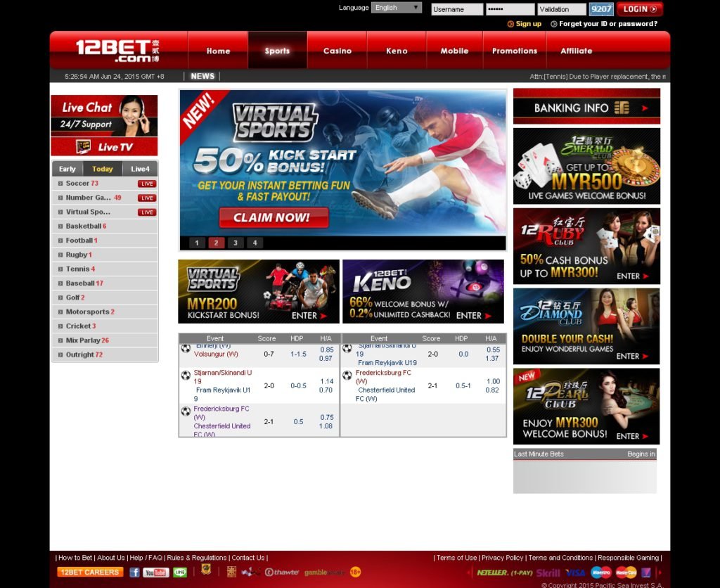Viewport: 720px width, 588px height.
Task: Open the Virtual Sports MYR200 kickstart banner
Action: [259, 291]
